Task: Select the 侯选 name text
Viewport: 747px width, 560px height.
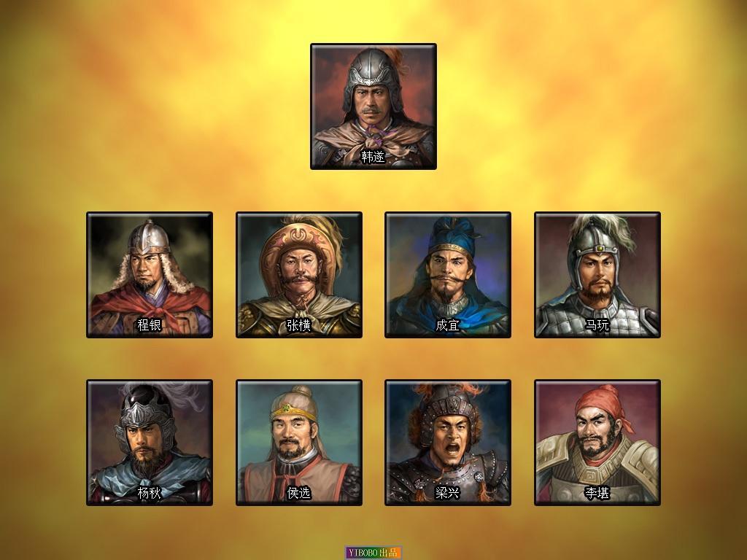Action: pos(299,492)
